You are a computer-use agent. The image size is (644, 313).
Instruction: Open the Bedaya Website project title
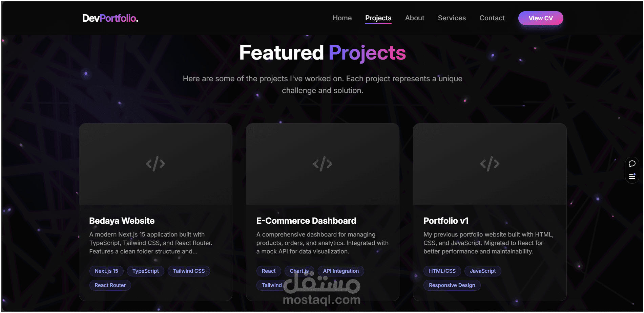point(122,221)
